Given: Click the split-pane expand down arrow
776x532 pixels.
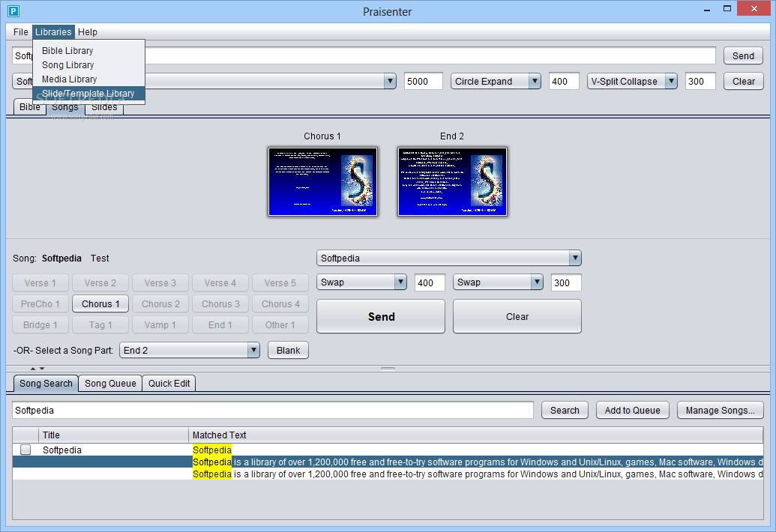Looking at the screenshot, I should pyautogui.click(x=42, y=369).
